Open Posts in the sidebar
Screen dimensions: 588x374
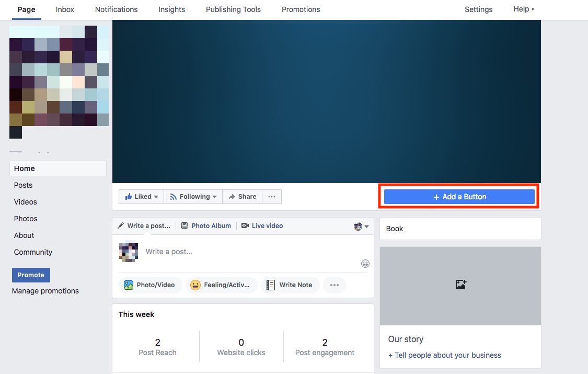pos(23,185)
